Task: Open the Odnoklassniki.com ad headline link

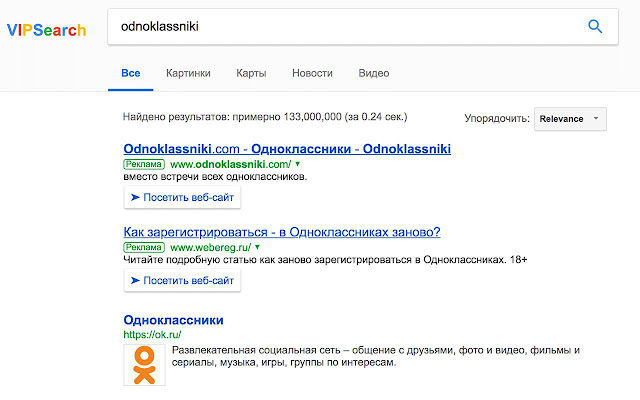Action: 287,149
